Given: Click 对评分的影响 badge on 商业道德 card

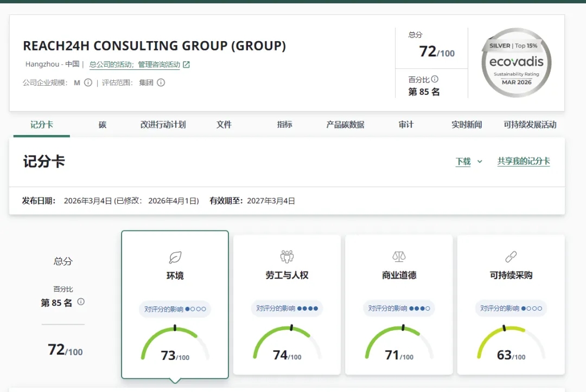Looking at the screenshot, I should [x=399, y=309].
